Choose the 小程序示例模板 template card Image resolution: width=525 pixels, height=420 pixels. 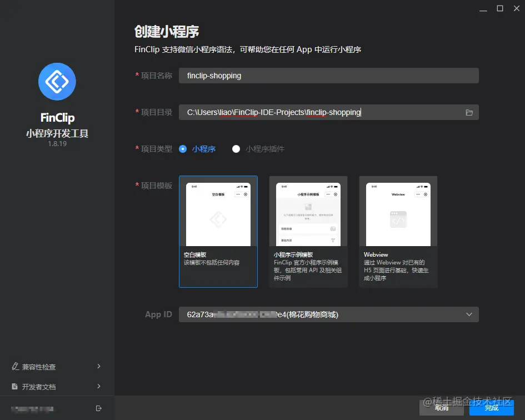(x=308, y=232)
